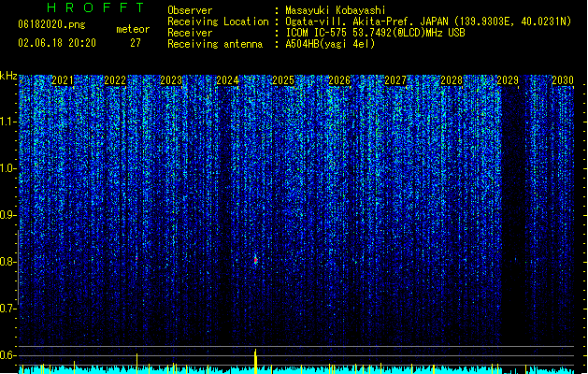The image size is (588, 374).
Task: Click the 0.7 kHz axis tick label
Action: (7, 309)
